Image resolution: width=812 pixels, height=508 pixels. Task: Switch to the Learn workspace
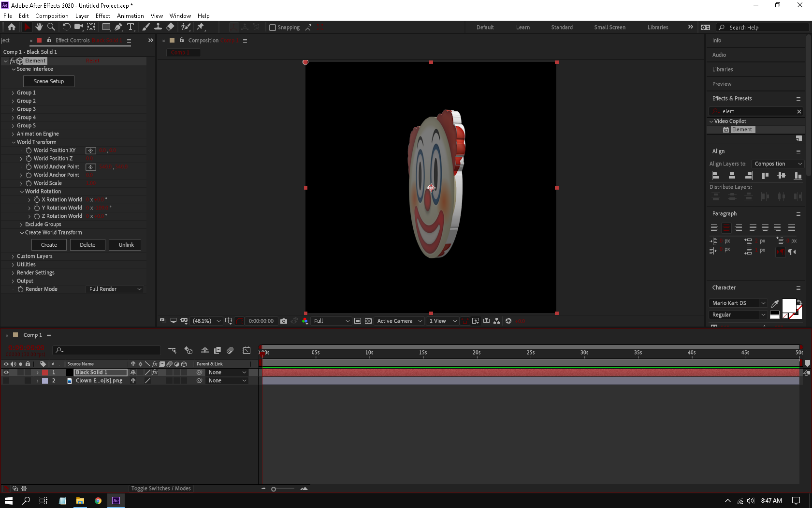coord(522,27)
